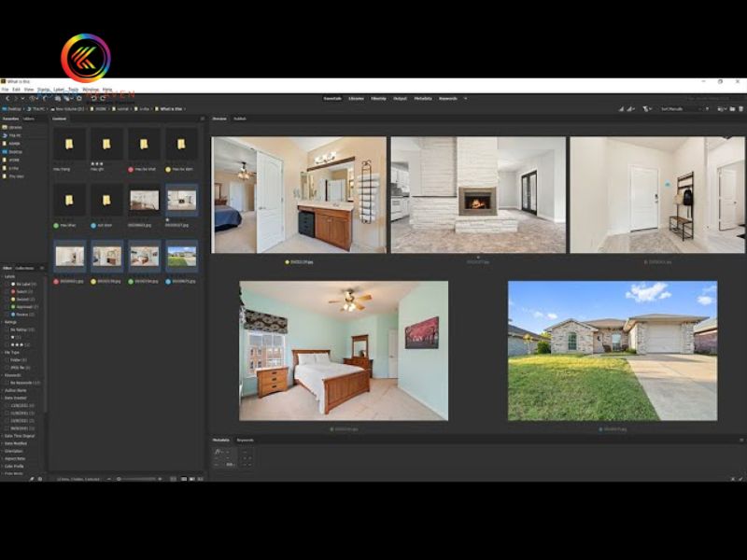Switch to thumbnails view icon
Screen dimensions: 747x560
tap(183, 479)
